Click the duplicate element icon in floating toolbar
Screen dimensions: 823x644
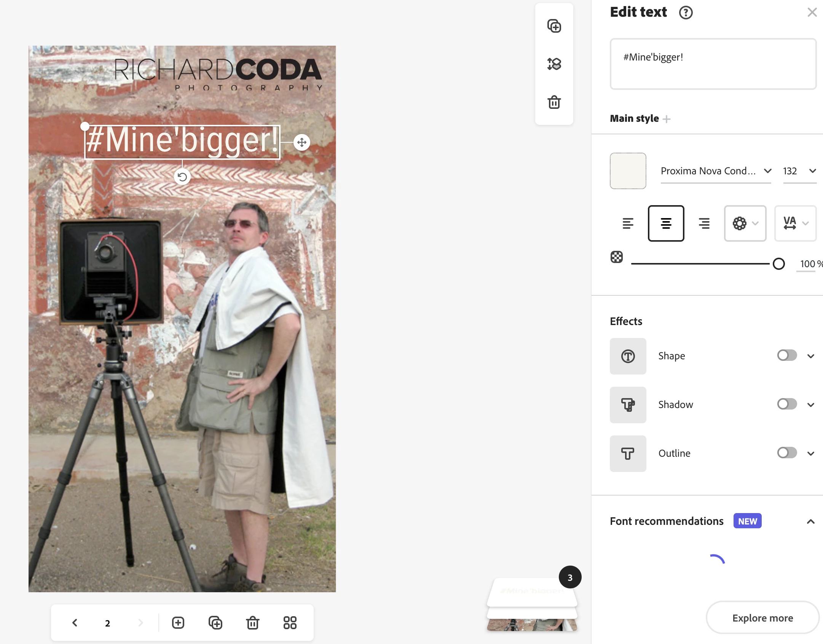pyautogui.click(x=554, y=26)
